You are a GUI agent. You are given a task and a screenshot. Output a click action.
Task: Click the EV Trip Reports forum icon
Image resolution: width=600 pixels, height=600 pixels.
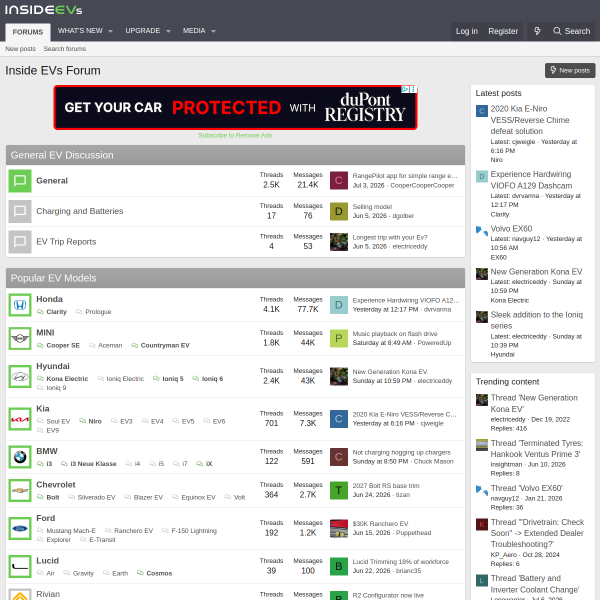pyautogui.click(x=20, y=242)
